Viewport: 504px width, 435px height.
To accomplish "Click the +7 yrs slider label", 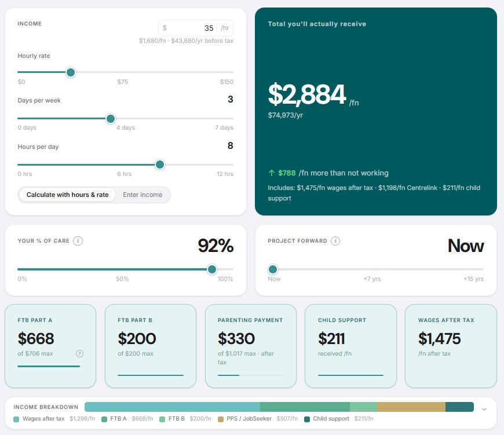I will (x=372, y=279).
